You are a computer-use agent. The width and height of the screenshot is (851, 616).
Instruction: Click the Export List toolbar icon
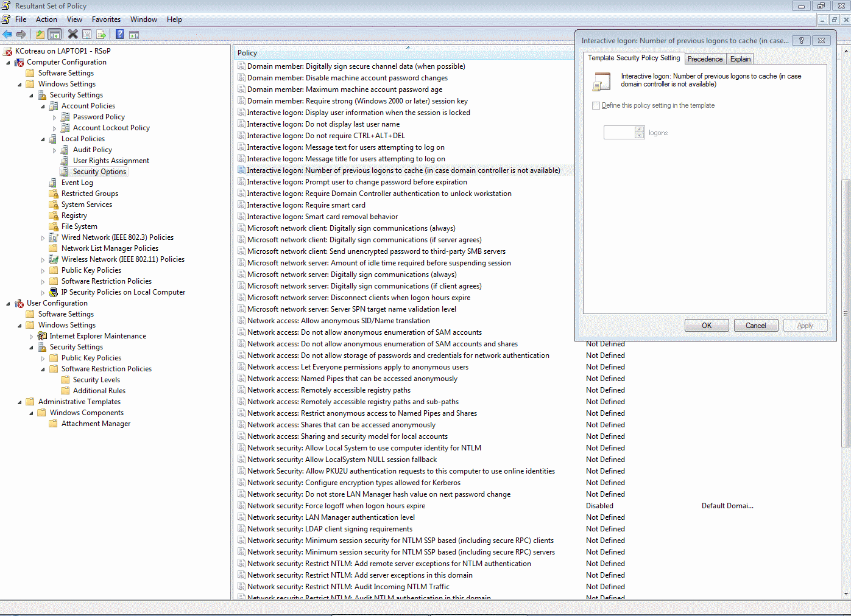pyautogui.click(x=101, y=34)
